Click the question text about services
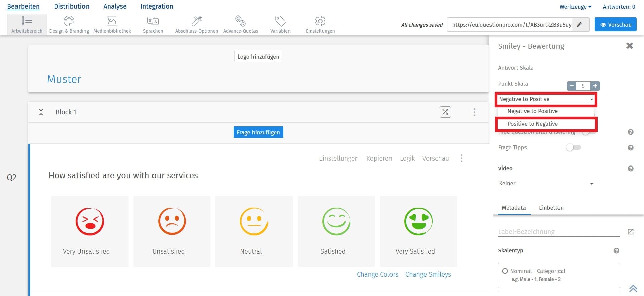 click(123, 175)
